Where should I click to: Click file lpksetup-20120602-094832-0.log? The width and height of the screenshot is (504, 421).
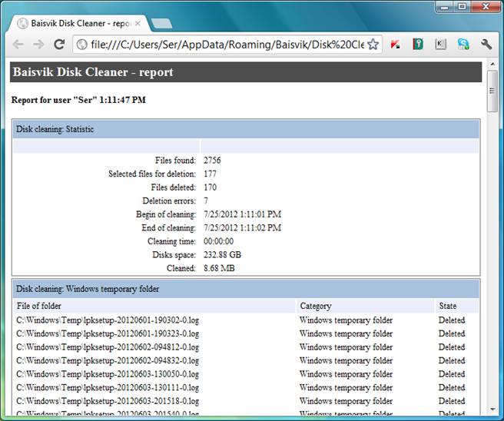[x=108, y=361]
